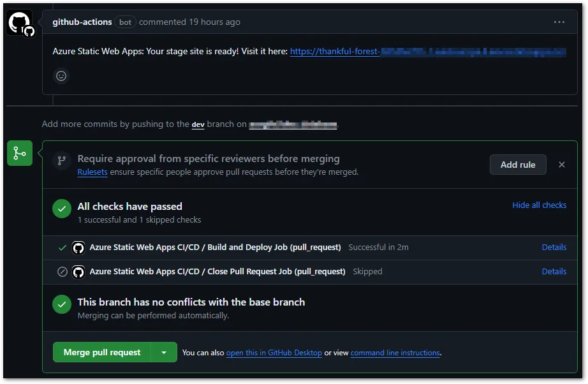Viewport: 588px width, 384px height.
Task: Add a reaction with the smiley icon
Action: click(x=61, y=76)
